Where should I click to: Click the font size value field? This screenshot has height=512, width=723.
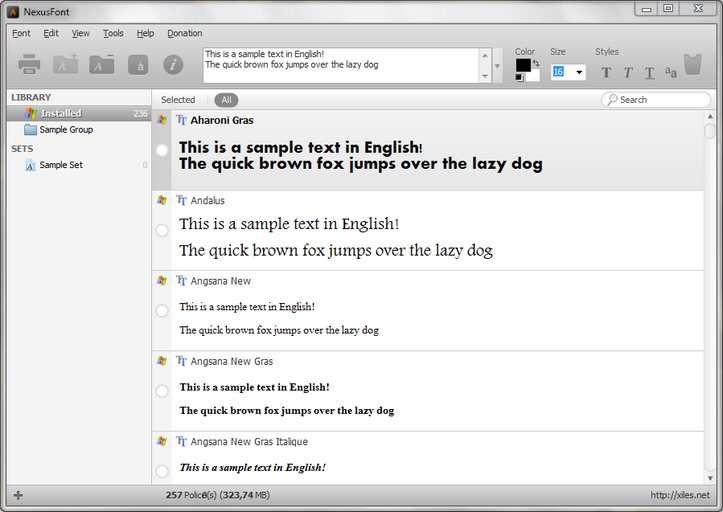(x=562, y=72)
